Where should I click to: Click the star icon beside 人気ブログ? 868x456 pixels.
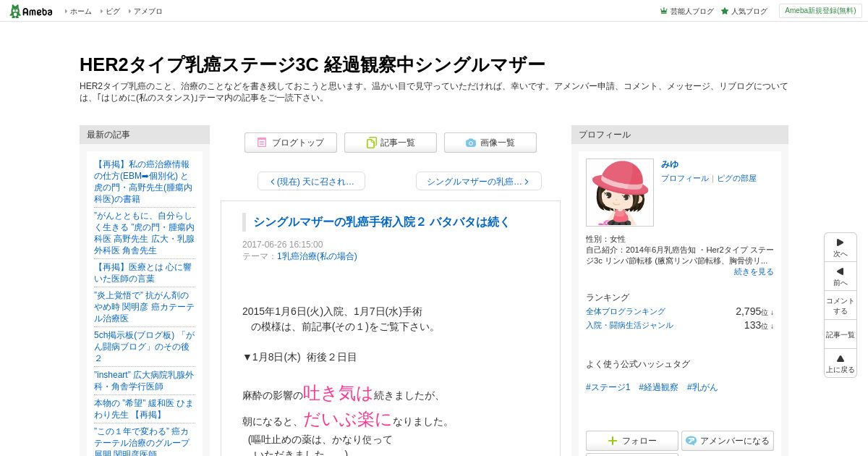pos(725,11)
